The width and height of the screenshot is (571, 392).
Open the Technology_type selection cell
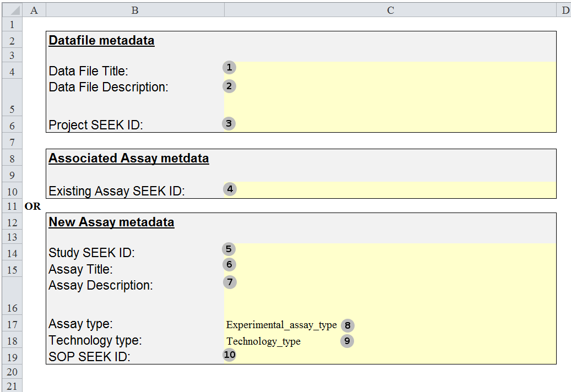(263, 341)
